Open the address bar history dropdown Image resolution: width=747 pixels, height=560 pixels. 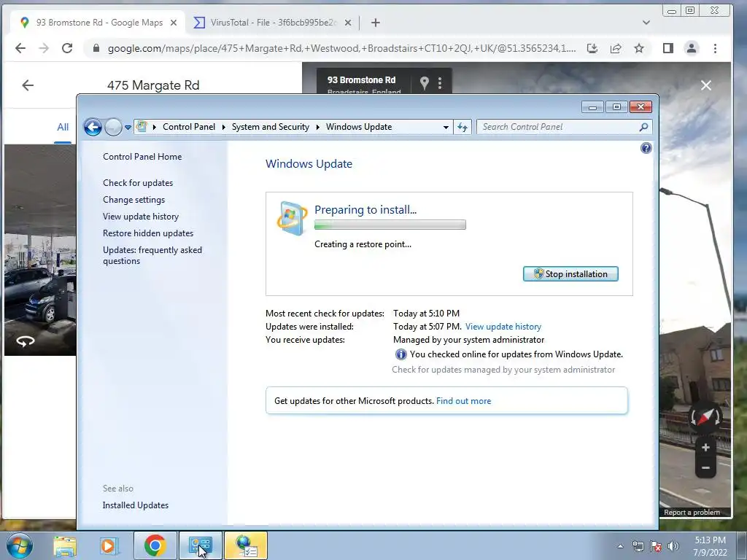click(446, 127)
